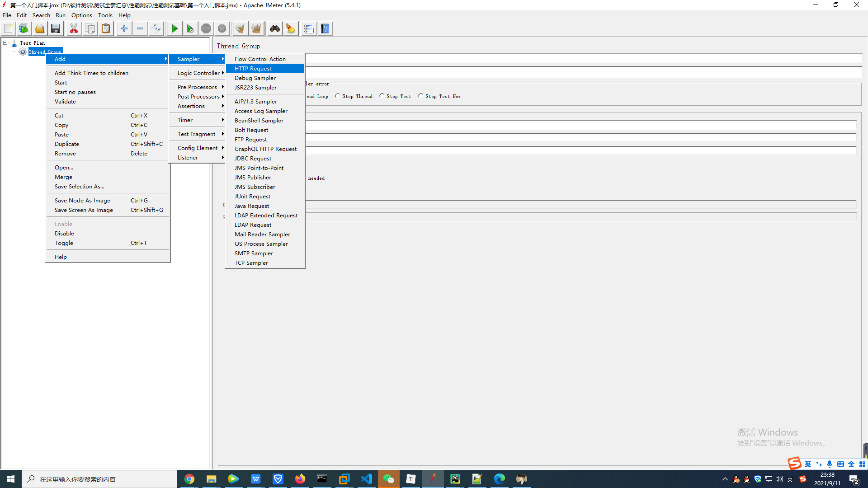Open WeChat from the Windows taskbar
This screenshot has width=868, height=488.
[388, 479]
